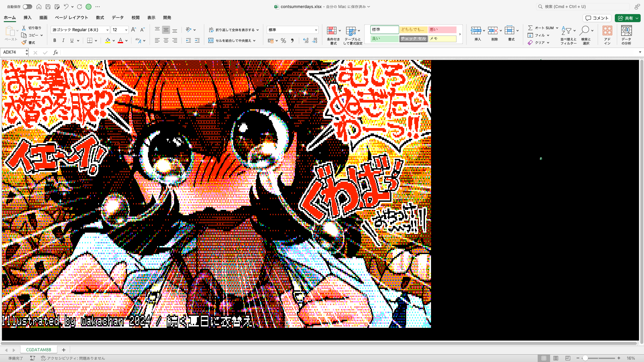
Task: Click the decrease indent icon
Action: [x=189, y=41]
